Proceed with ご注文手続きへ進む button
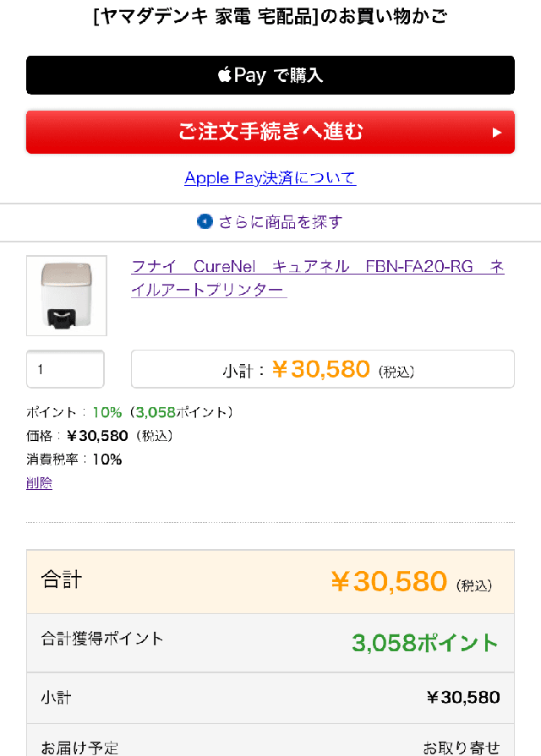 tap(270, 132)
